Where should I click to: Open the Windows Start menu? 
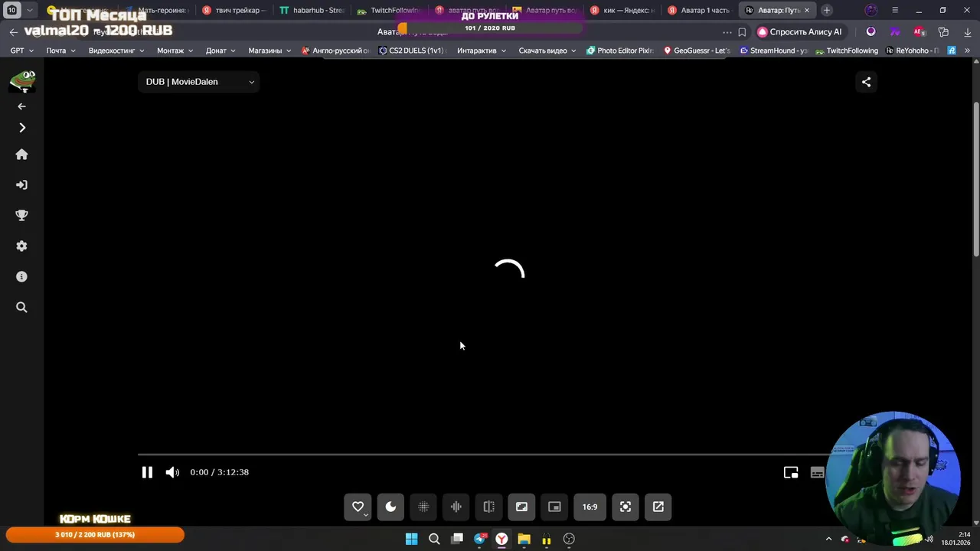click(411, 539)
